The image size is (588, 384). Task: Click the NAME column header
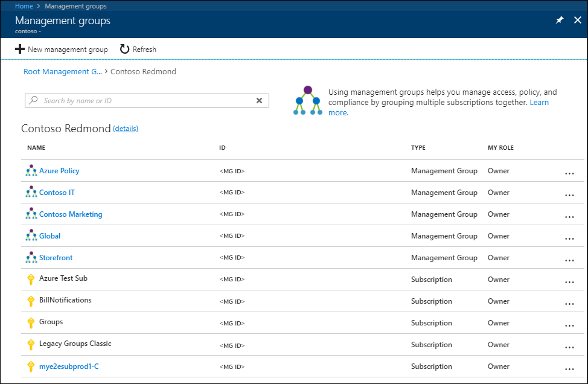pos(36,148)
